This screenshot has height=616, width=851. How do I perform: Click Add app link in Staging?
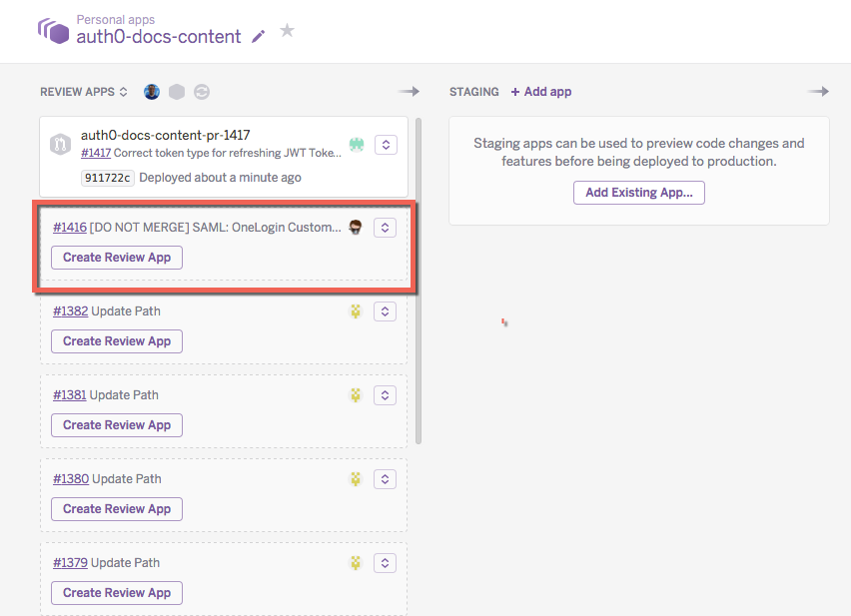tap(541, 92)
